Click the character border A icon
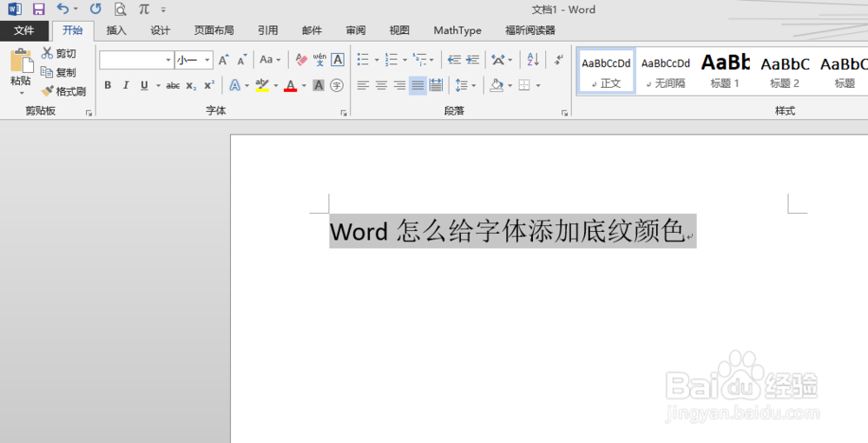Image resolution: width=868 pixels, height=443 pixels. click(x=338, y=59)
